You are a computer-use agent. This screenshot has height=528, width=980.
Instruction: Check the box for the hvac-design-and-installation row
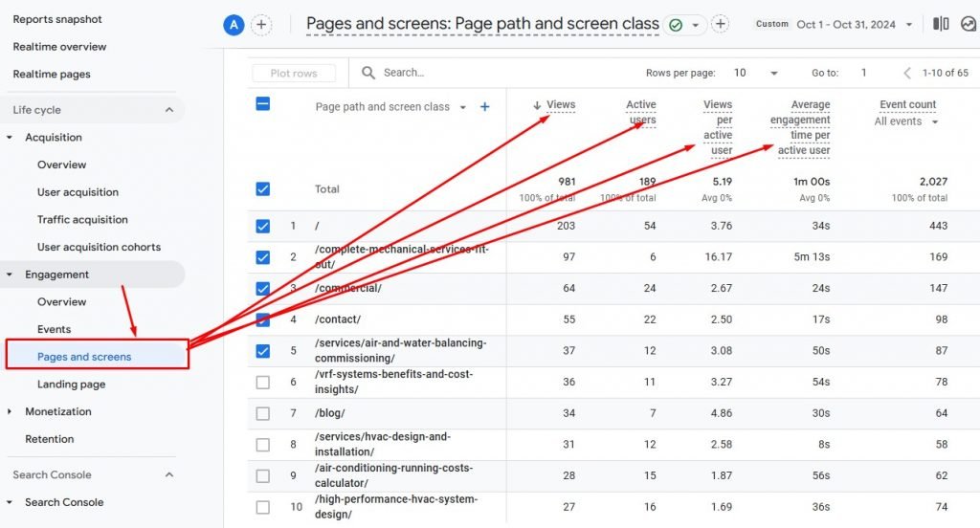(x=263, y=445)
